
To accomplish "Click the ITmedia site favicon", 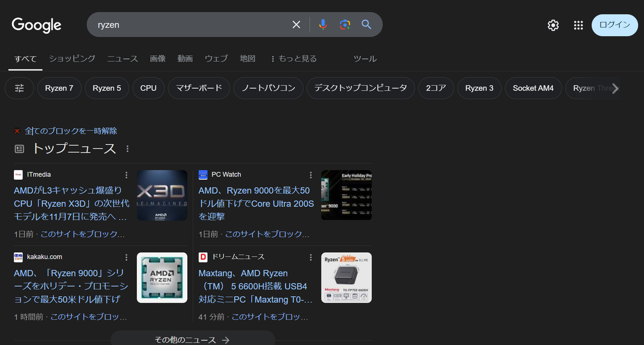I will click(19, 174).
